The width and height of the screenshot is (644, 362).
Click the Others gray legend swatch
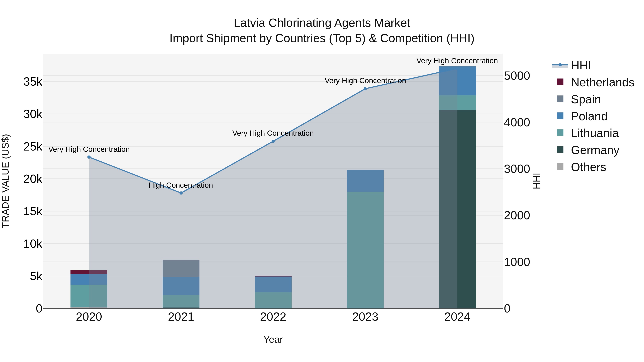[560, 167]
